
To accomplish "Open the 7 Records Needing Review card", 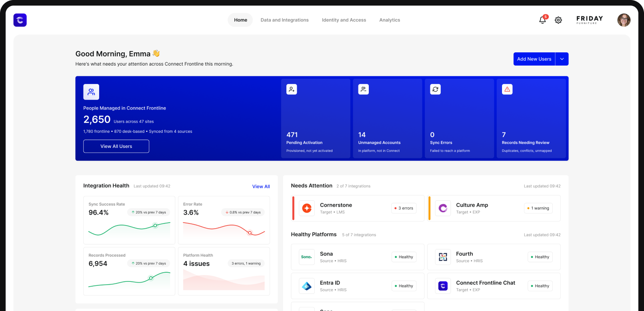I will (531, 118).
